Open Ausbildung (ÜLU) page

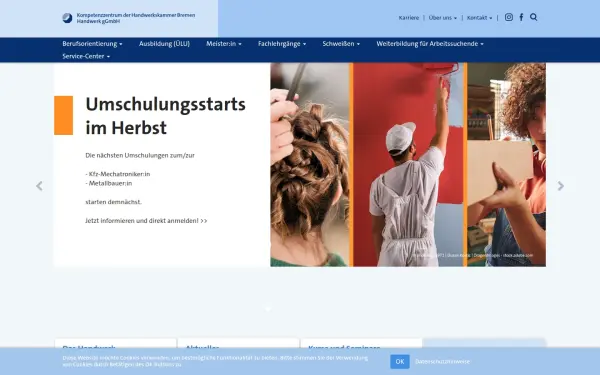pos(164,44)
